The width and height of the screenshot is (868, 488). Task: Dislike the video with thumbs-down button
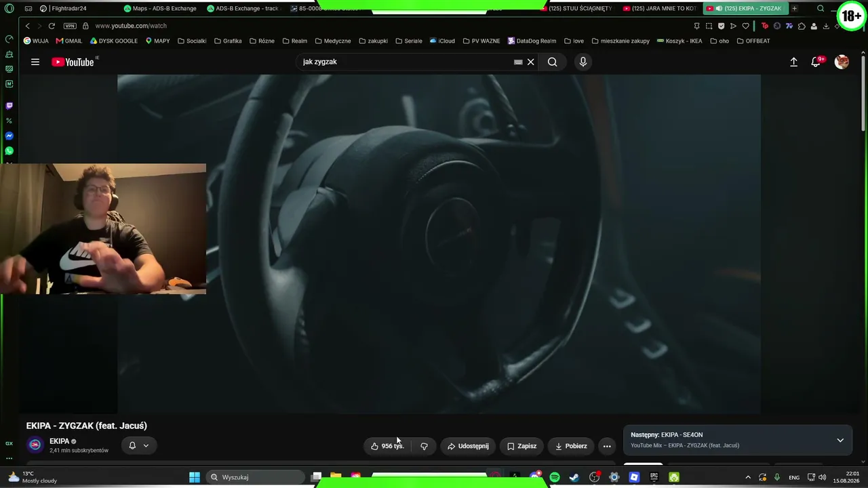(424, 446)
